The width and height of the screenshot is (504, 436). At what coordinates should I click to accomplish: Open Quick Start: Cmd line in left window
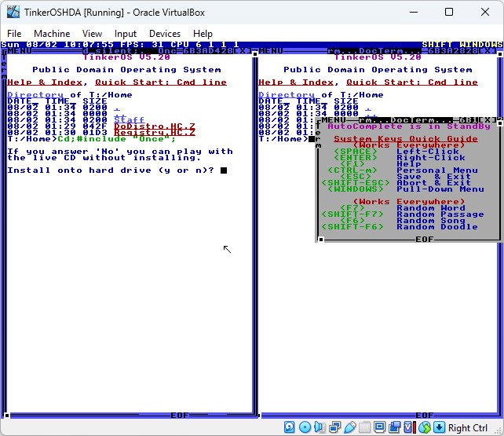161,82
